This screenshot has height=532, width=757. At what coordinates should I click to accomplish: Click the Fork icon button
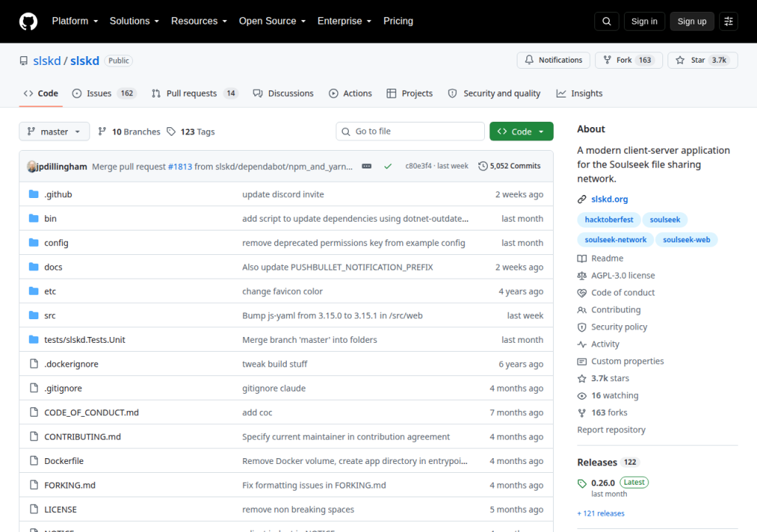click(x=608, y=60)
